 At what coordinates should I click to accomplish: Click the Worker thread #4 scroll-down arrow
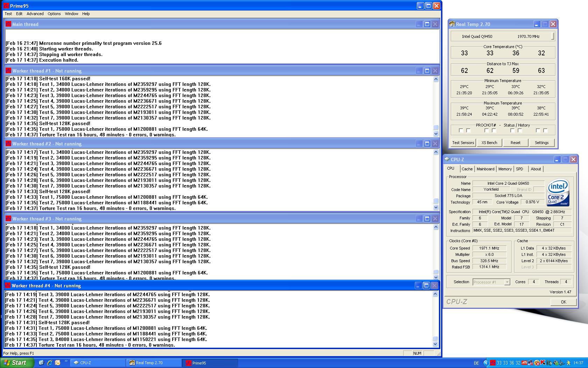435,344
